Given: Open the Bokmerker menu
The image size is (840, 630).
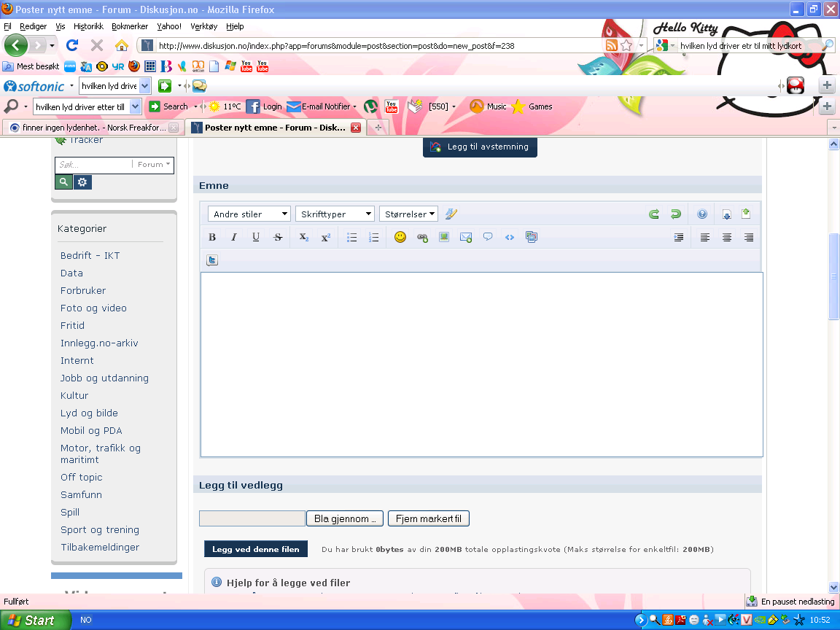Looking at the screenshot, I should coord(130,26).
